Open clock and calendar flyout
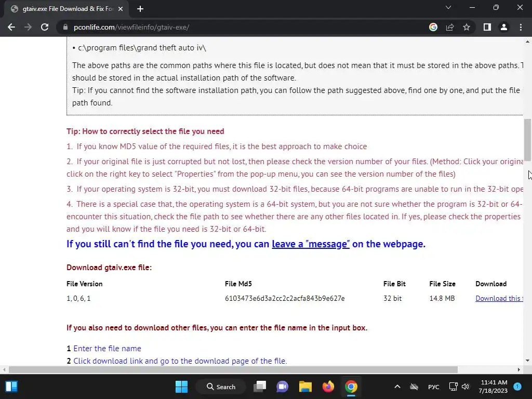Viewport: 532px width, 399px height. (x=494, y=387)
